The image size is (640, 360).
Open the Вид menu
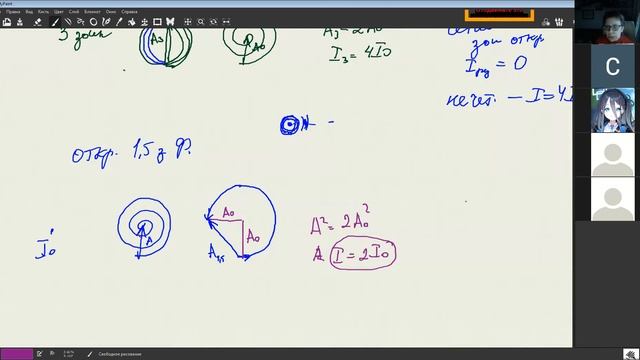(x=29, y=12)
